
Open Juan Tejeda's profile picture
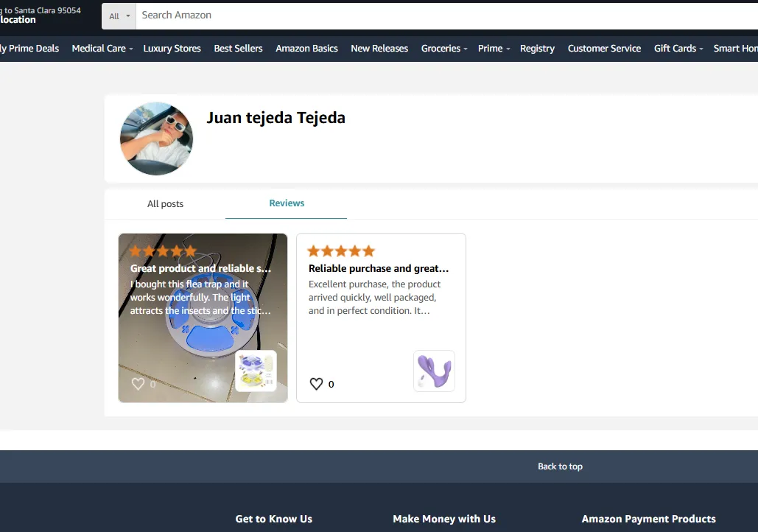coord(156,138)
